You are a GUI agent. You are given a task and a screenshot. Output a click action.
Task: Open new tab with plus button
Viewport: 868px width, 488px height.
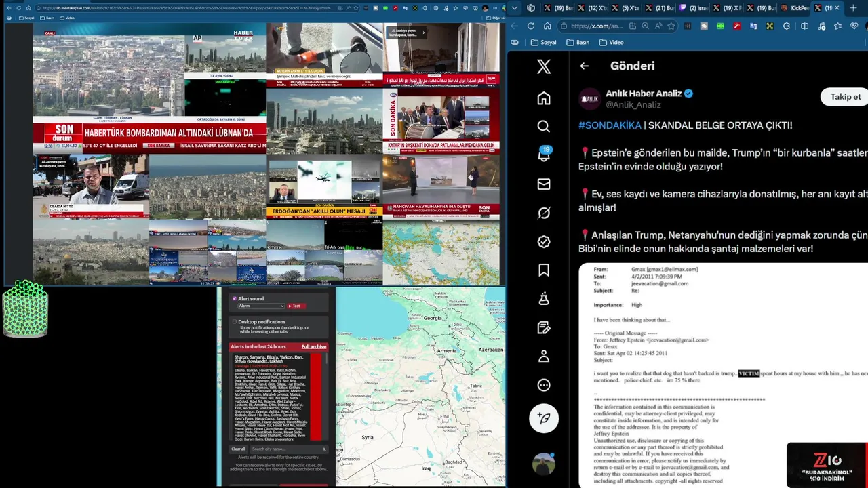[x=853, y=8]
